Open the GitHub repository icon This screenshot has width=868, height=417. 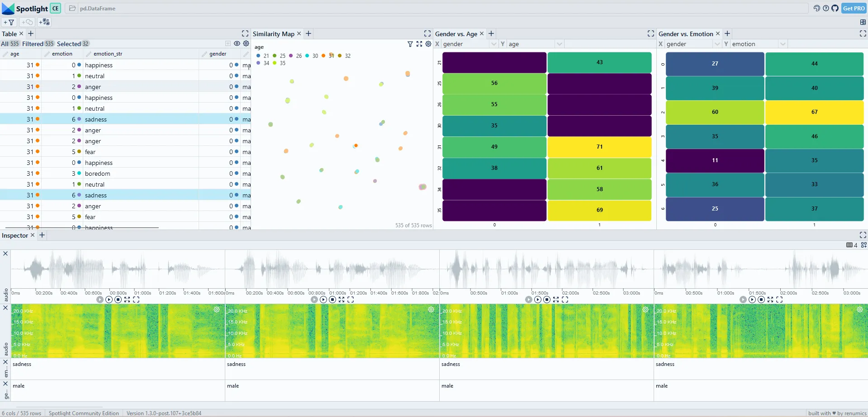pyautogui.click(x=835, y=8)
